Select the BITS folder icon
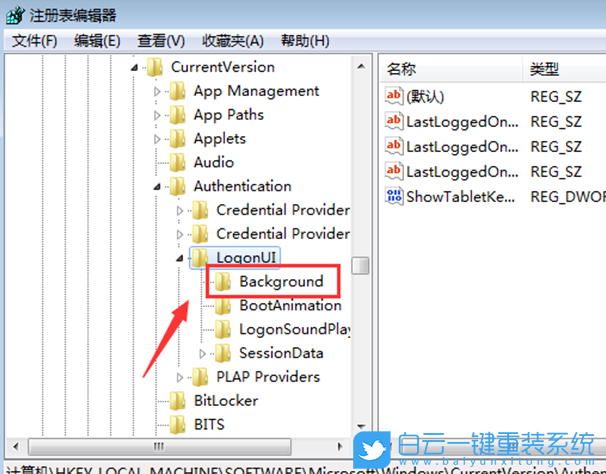The image size is (606, 474). pyautogui.click(x=178, y=425)
